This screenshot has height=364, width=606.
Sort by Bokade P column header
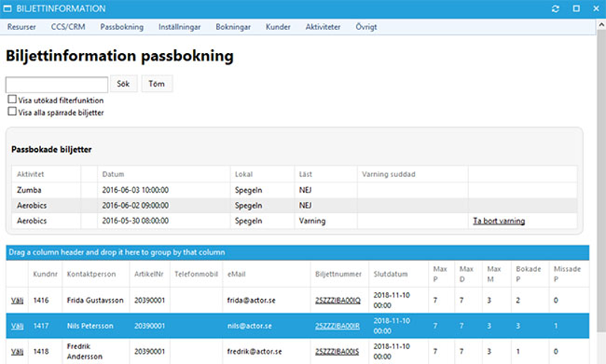pyautogui.click(x=528, y=274)
